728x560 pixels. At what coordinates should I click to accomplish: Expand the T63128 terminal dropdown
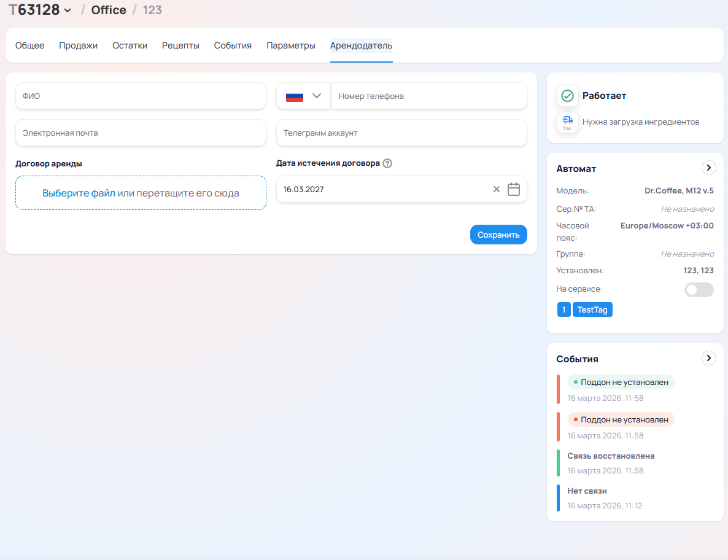coord(68,10)
